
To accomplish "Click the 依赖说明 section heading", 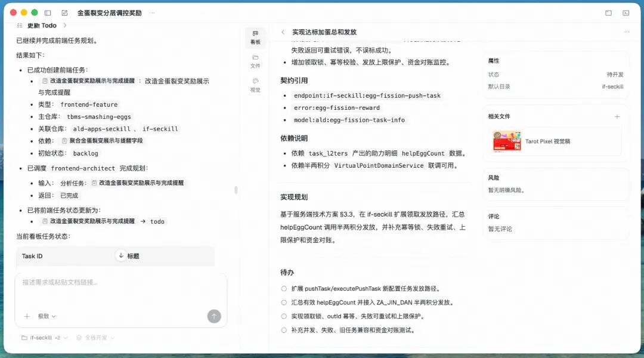I will point(293,138).
